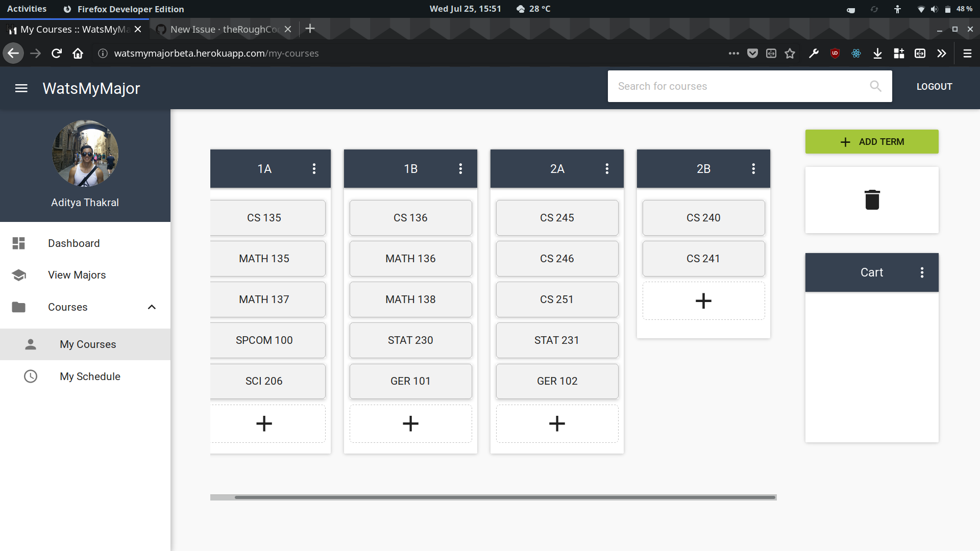Select View Majors in sidebar
This screenshot has width=980, height=551.
coord(77,275)
